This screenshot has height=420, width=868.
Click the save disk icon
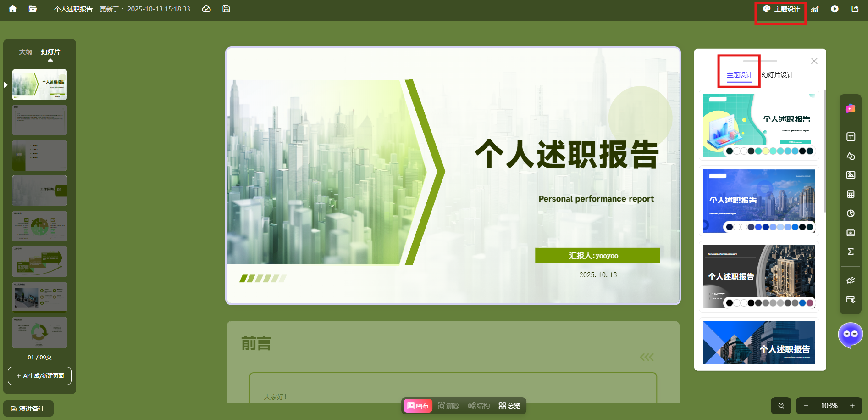(226, 9)
